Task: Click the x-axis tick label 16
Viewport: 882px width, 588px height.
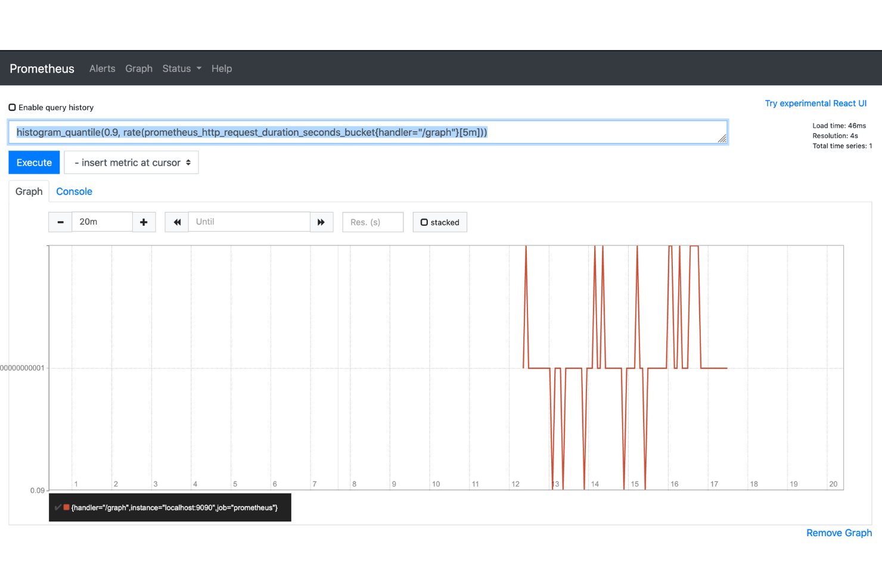Action: (674, 484)
